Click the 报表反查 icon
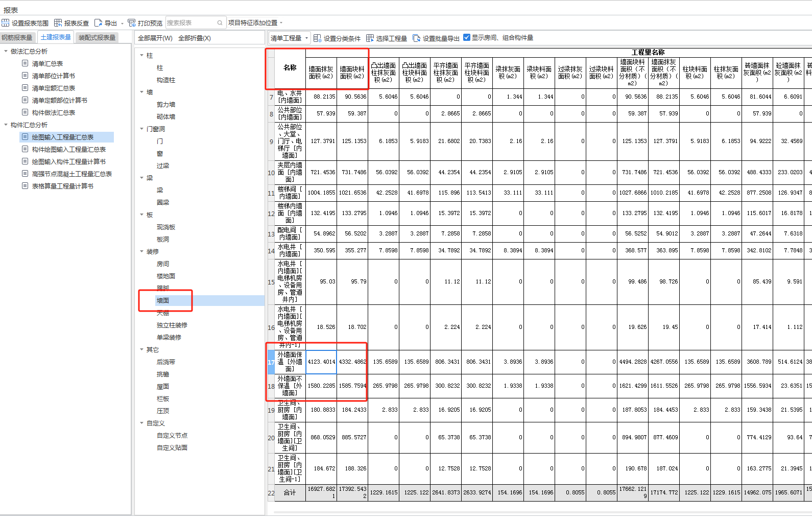 point(58,23)
